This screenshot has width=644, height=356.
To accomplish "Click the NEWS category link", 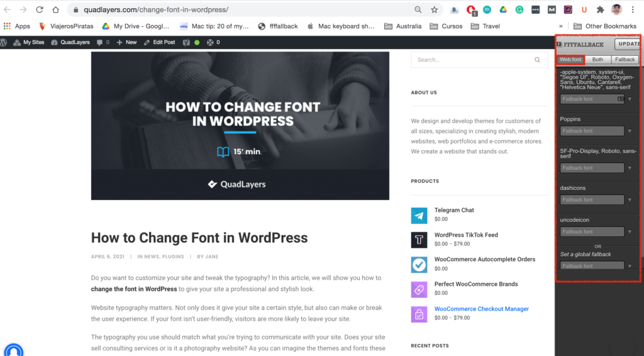I will coord(152,257).
